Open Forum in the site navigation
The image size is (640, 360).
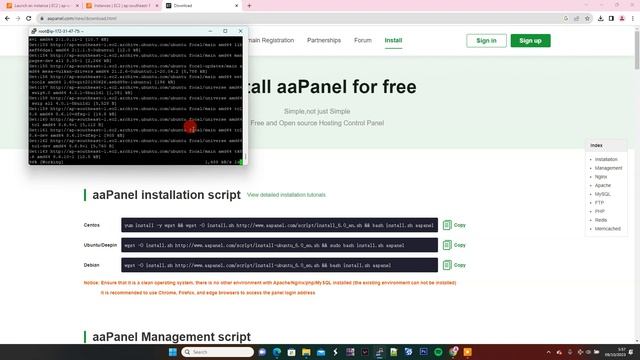coord(363,40)
